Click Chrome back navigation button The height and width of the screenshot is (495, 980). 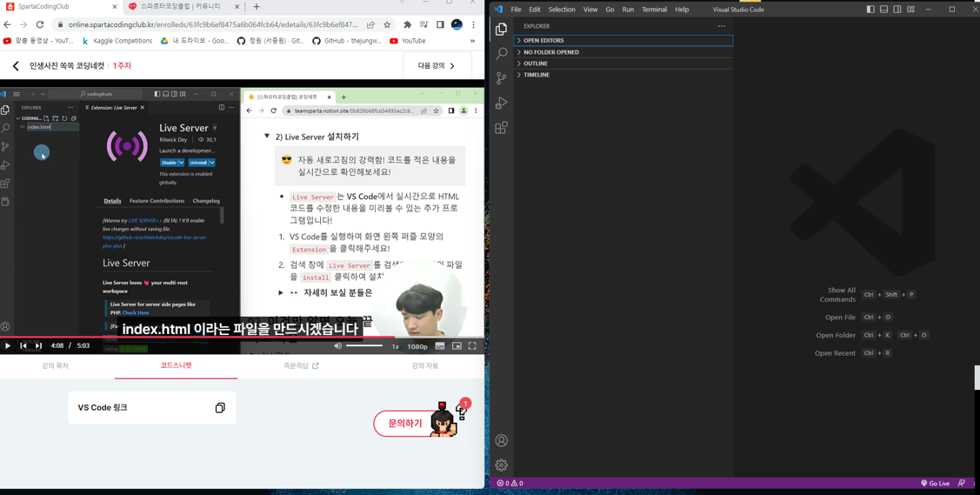coord(8,24)
